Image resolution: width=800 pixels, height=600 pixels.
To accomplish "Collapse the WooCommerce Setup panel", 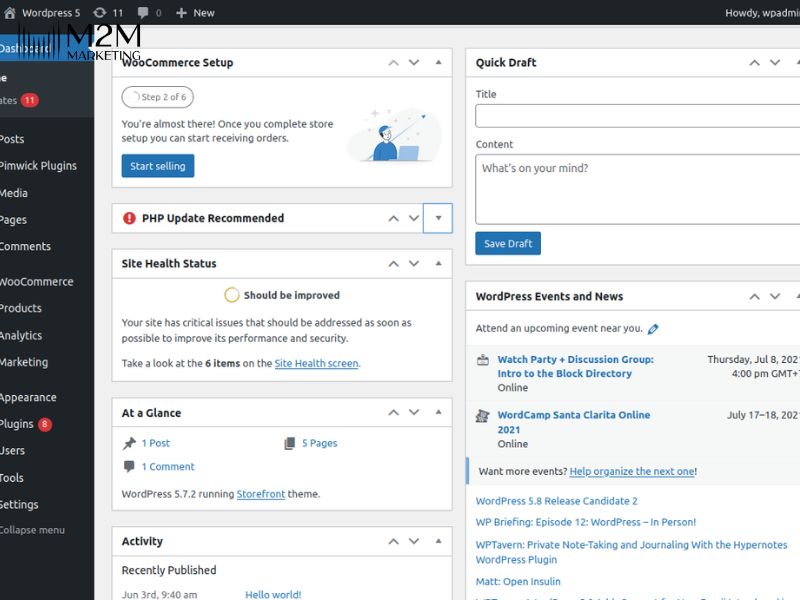I will coord(438,62).
